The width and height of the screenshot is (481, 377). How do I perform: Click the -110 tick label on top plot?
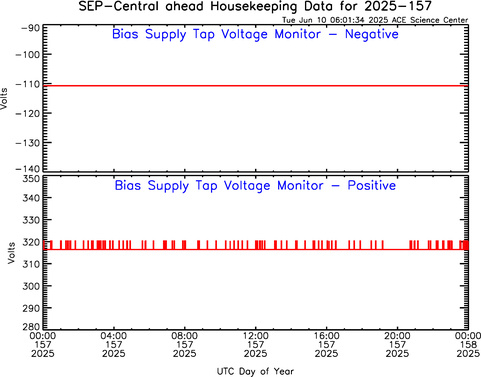point(28,84)
